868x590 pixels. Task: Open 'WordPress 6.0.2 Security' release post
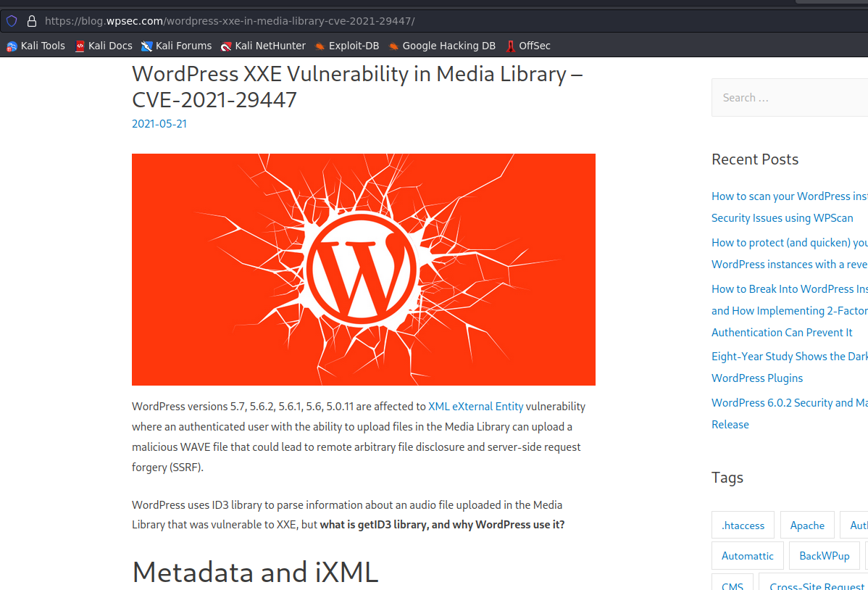coord(790,413)
